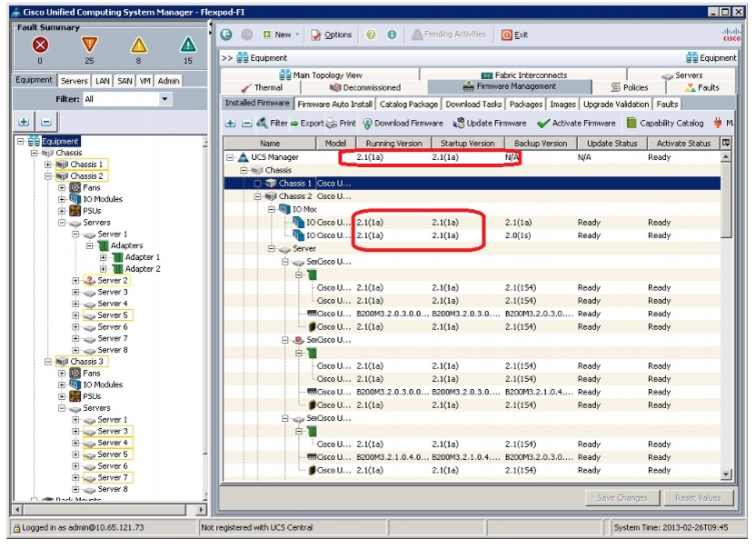The height and width of the screenshot is (549, 756).
Task: Collapse the Adapters node under Server 1
Action: click(x=89, y=245)
